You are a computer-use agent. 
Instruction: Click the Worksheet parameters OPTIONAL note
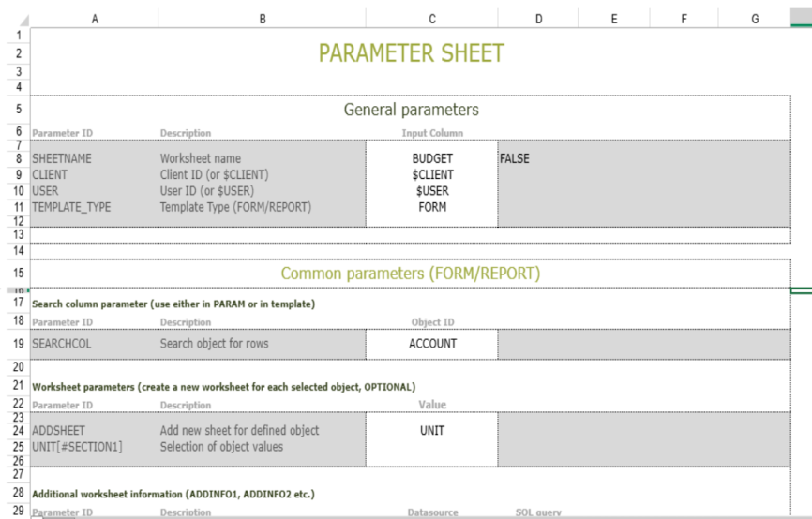[x=224, y=387]
